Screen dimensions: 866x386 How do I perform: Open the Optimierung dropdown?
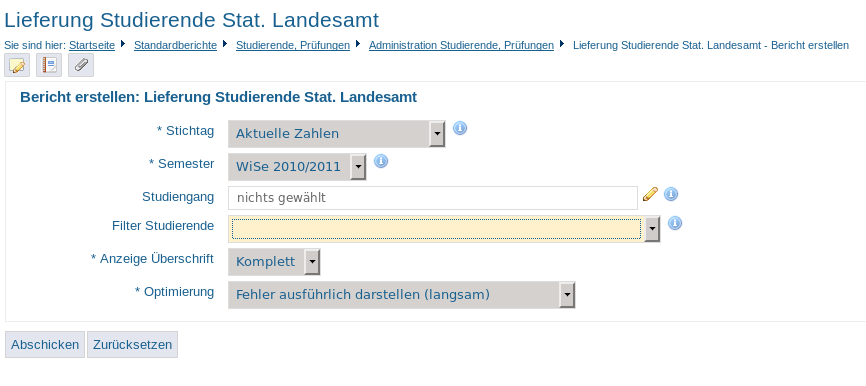(402, 295)
